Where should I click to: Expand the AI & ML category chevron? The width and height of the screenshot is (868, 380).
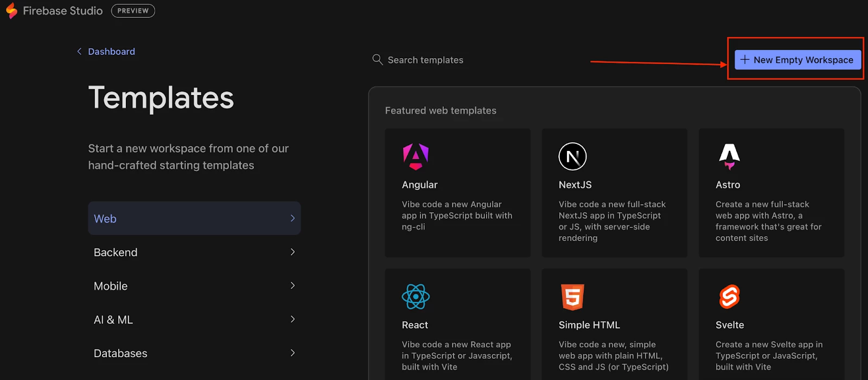pyautogui.click(x=292, y=319)
